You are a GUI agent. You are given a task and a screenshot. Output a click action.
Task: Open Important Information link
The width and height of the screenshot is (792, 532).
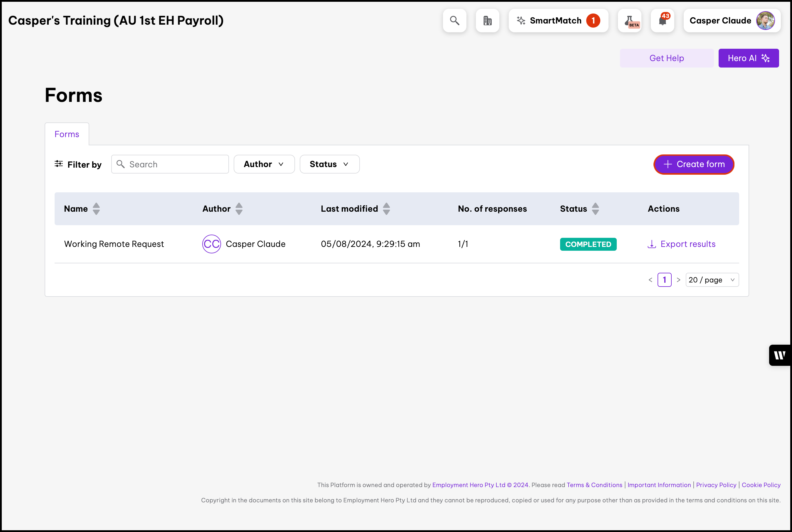(x=659, y=485)
